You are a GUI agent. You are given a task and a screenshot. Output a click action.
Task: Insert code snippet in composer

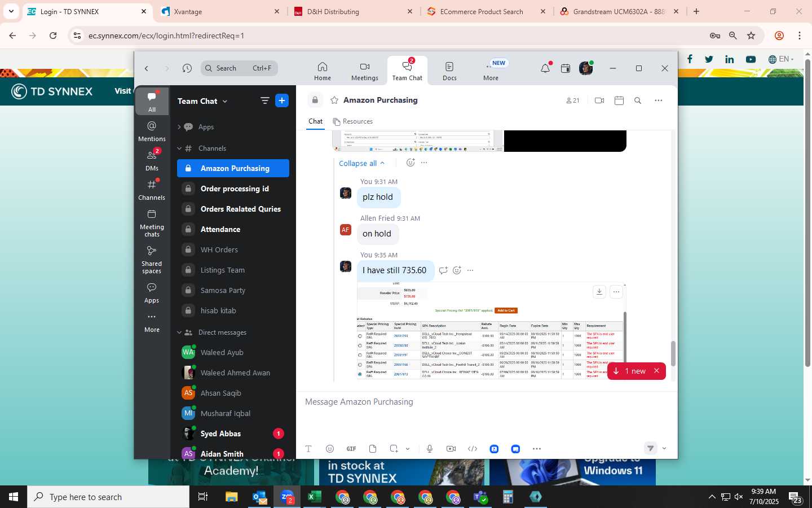(473, 449)
